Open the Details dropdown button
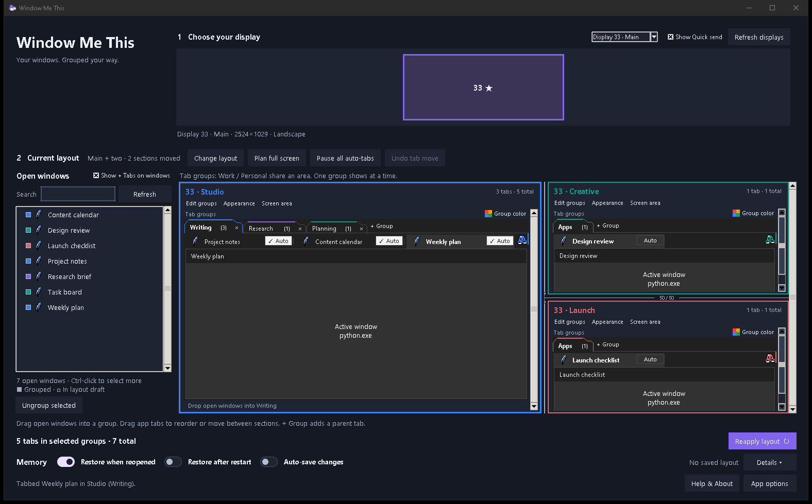Viewport: 812px width, 504px height. pos(769,462)
